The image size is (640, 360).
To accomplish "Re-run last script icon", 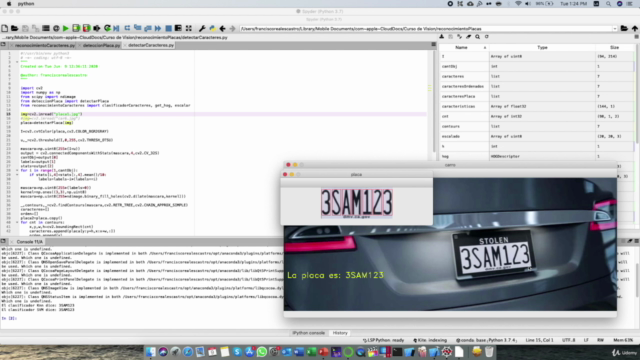I will click(x=107, y=29).
